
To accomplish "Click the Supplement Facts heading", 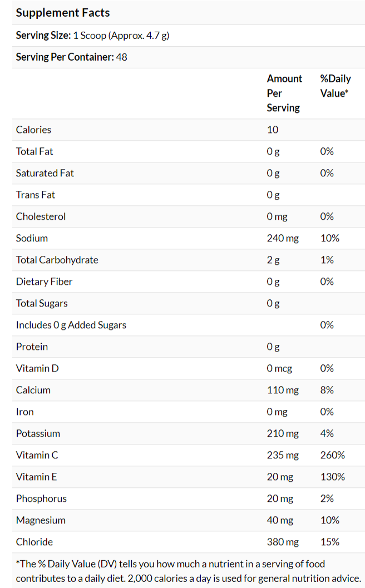I will point(63,13).
